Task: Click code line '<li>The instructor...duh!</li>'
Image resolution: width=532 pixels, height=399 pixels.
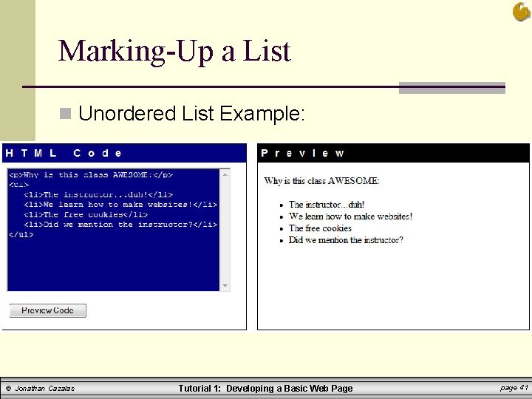Action: tap(98, 195)
